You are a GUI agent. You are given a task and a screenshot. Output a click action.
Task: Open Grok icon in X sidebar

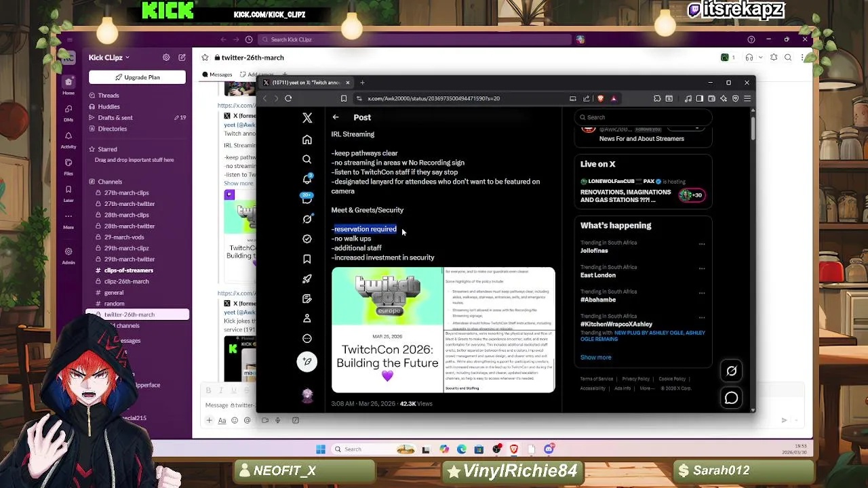pyautogui.click(x=307, y=219)
